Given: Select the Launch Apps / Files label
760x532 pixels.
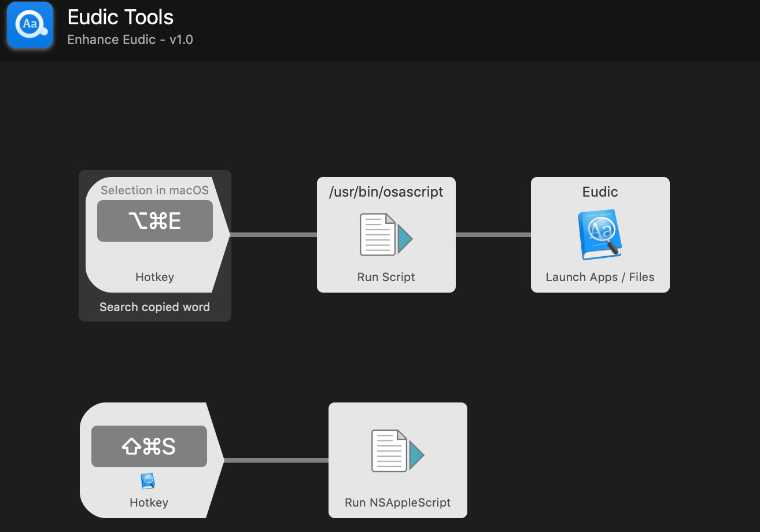Looking at the screenshot, I should pos(600,277).
